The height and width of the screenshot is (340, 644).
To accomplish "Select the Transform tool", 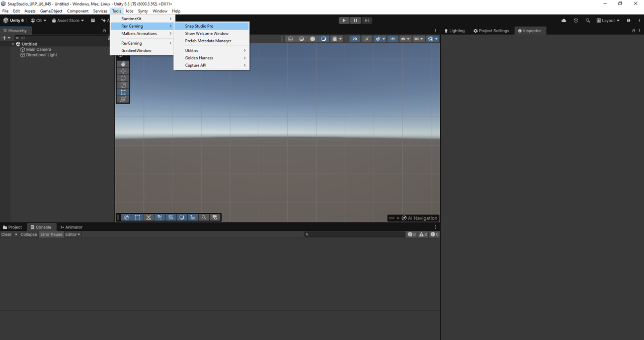I will tap(123, 99).
